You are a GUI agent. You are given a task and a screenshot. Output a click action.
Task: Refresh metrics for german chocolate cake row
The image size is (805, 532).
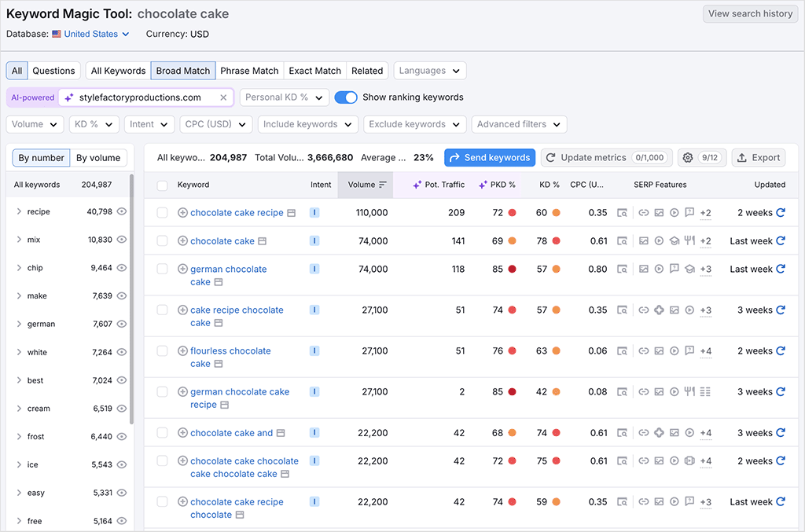(x=781, y=269)
